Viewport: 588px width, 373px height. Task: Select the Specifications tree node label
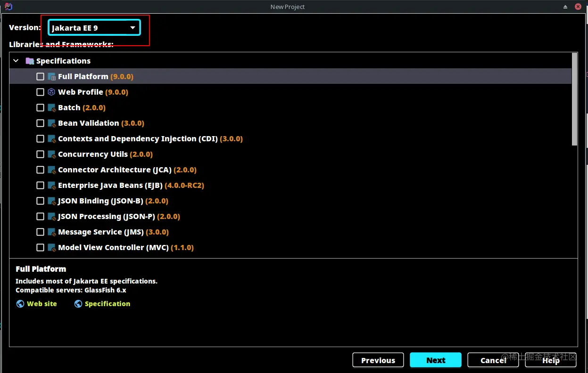(63, 61)
